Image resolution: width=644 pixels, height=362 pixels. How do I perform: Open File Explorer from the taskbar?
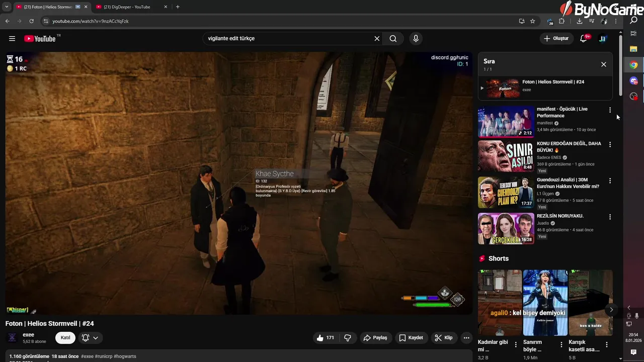click(633, 49)
